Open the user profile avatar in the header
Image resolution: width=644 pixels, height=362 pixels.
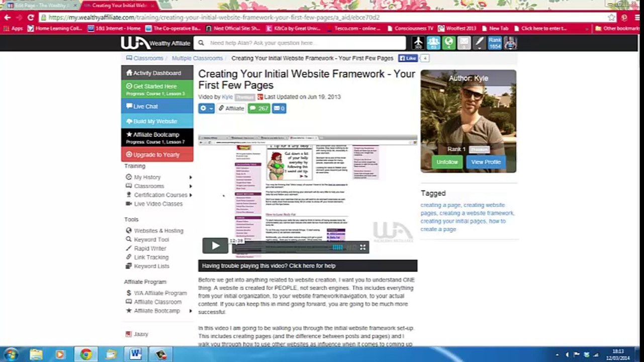(x=510, y=43)
